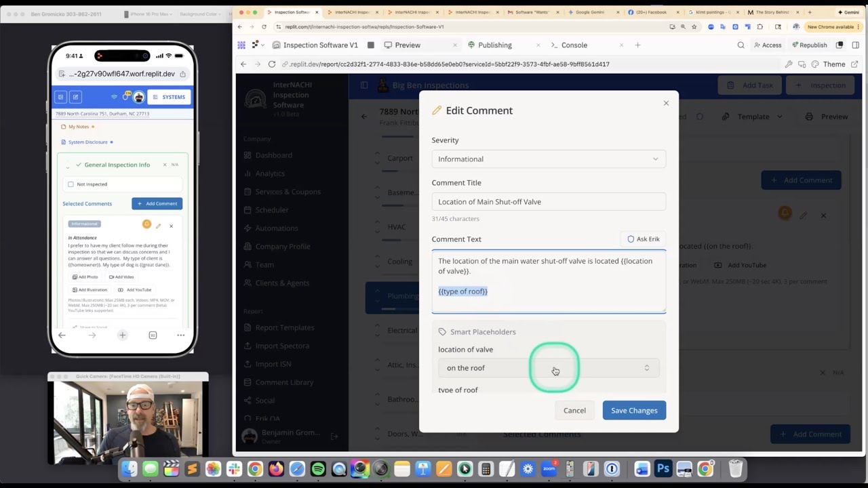Click Add Task in top bar

pyautogui.click(x=750, y=85)
